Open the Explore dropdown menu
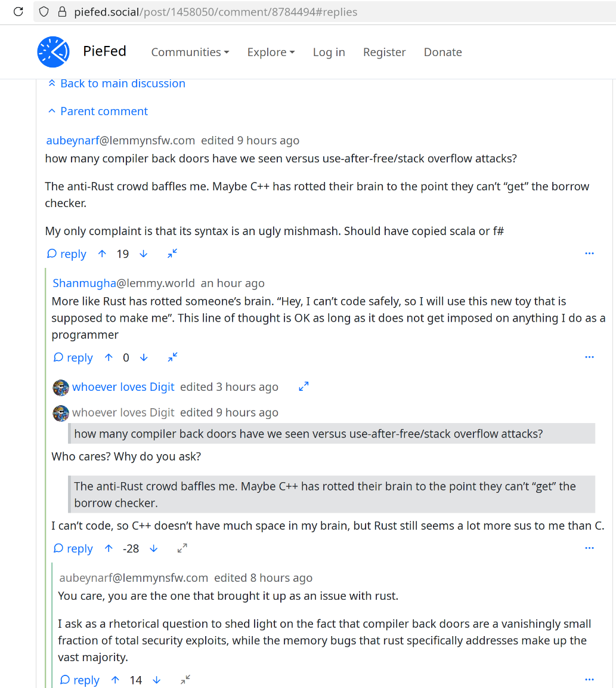This screenshot has height=688, width=616. point(271,52)
